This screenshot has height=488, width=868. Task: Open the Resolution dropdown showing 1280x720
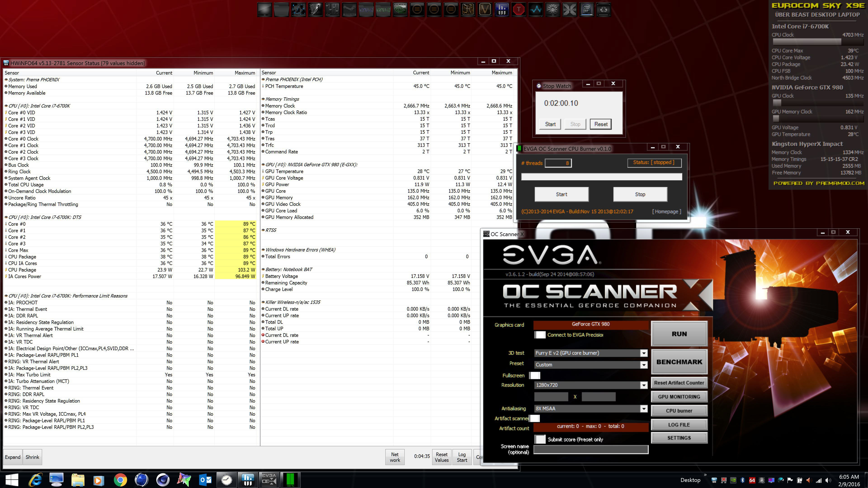[x=591, y=385]
